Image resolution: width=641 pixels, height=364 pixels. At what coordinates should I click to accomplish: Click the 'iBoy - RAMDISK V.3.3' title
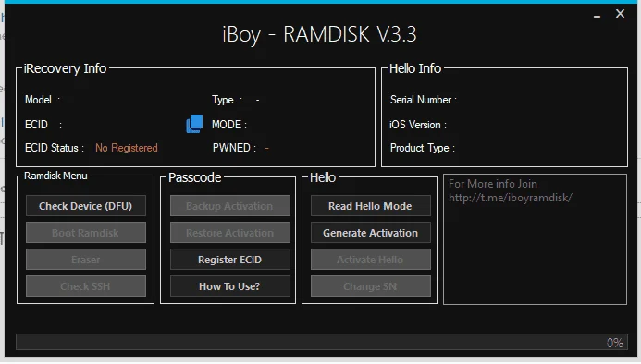[319, 34]
